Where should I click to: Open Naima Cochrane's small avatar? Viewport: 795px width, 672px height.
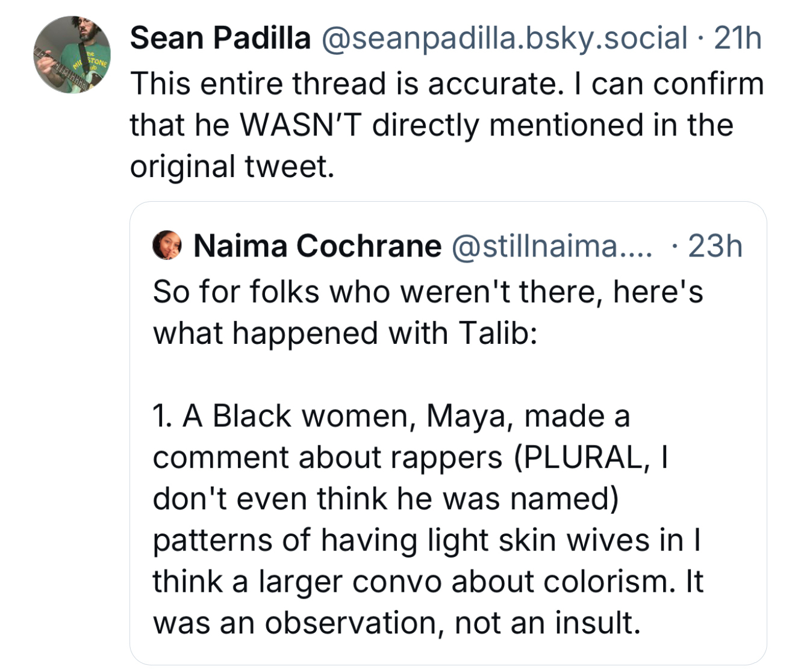coord(167,246)
